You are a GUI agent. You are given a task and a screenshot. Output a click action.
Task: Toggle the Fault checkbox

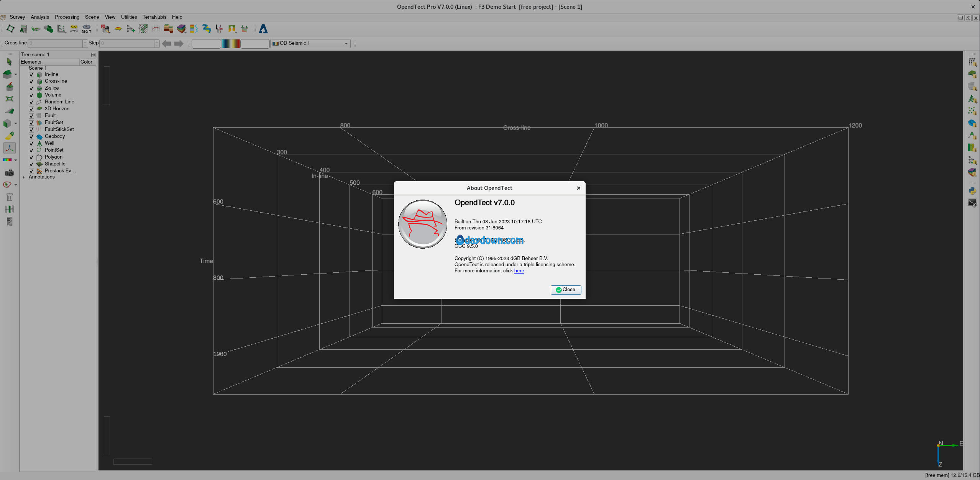[x=31, y=116]
